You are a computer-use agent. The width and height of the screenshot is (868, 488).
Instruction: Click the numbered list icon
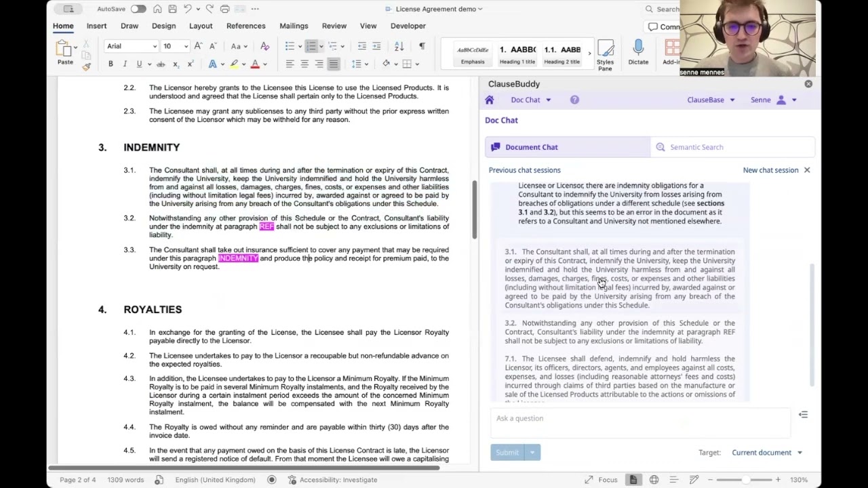pos(311,46)
